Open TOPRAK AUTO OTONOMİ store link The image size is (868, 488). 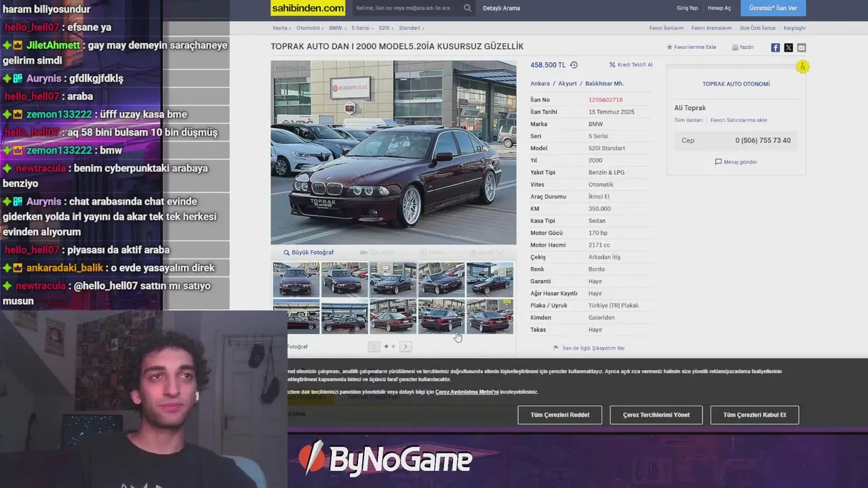click(x=736, y=84)
